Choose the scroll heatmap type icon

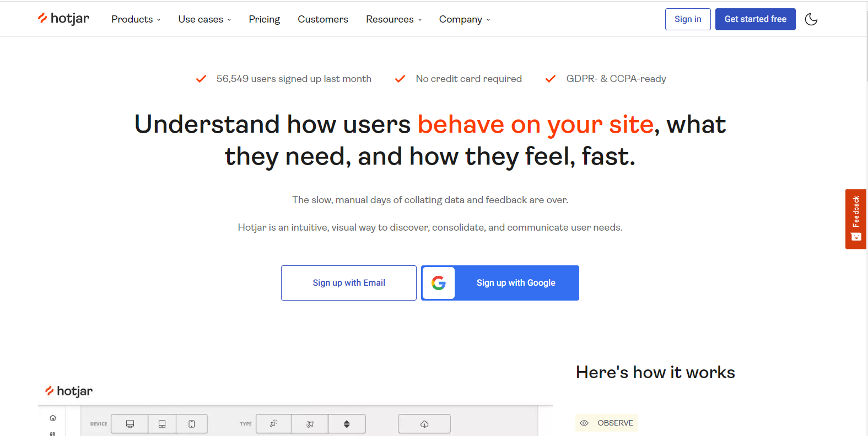pos(347,424)
